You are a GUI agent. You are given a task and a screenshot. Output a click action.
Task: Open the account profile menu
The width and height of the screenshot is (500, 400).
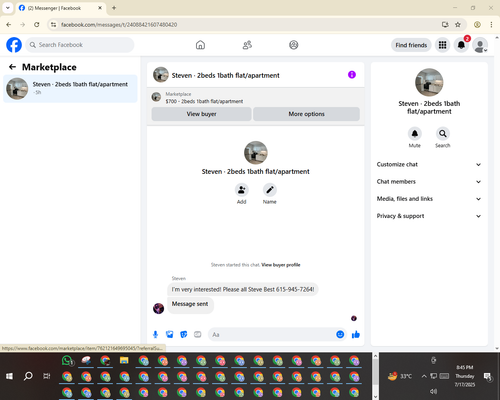[480, 45]
